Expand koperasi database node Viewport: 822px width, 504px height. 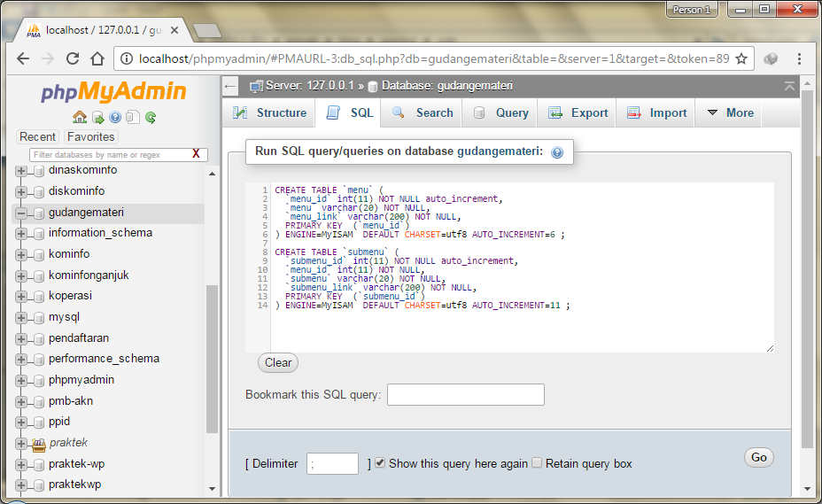click(x=21, y=297)
